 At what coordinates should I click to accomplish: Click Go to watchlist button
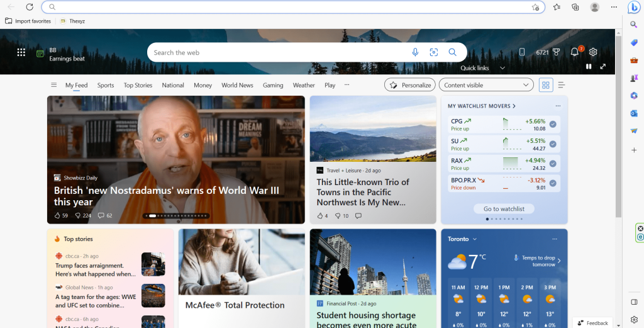tap(504, 209)
